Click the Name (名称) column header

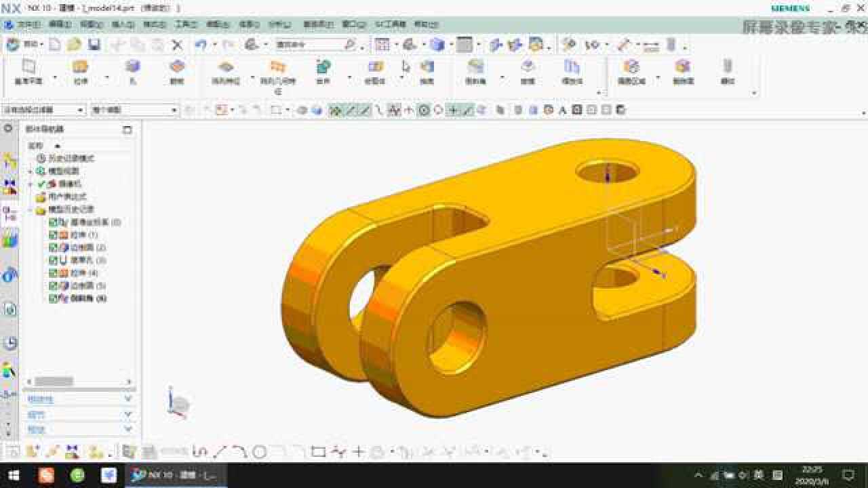coord(35,146)
